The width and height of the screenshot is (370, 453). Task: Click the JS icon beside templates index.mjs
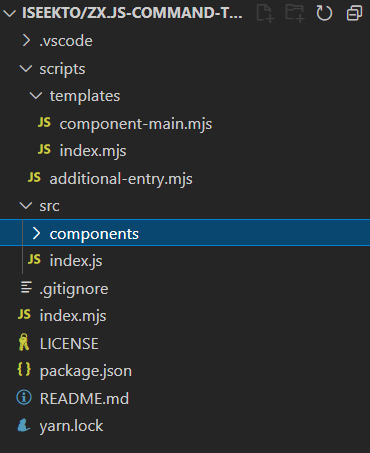point(44,149)
